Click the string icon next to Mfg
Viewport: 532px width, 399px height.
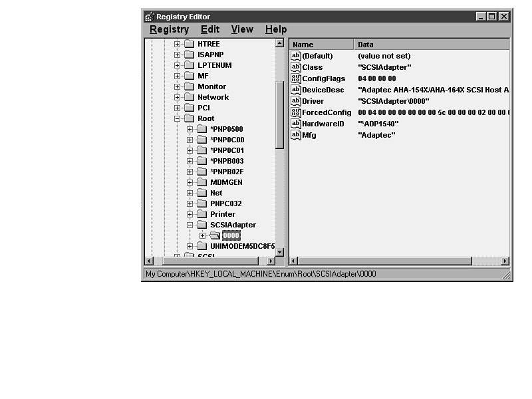296,135
